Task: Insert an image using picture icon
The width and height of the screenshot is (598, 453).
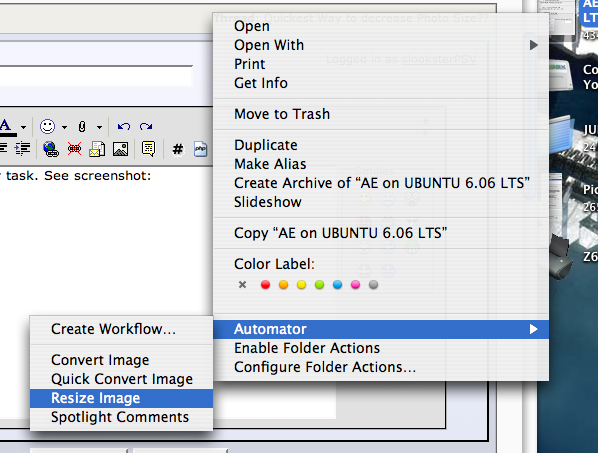Action: (121, 149)
